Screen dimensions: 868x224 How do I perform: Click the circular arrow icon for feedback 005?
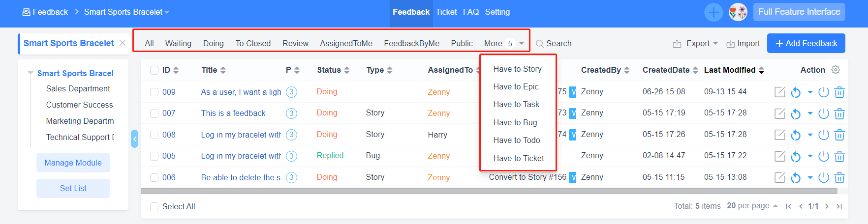(796, 156)
